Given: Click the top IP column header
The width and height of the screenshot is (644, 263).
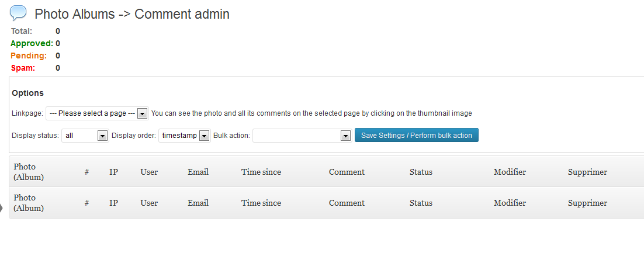Looking at the screenshot, I should point(114,172).
